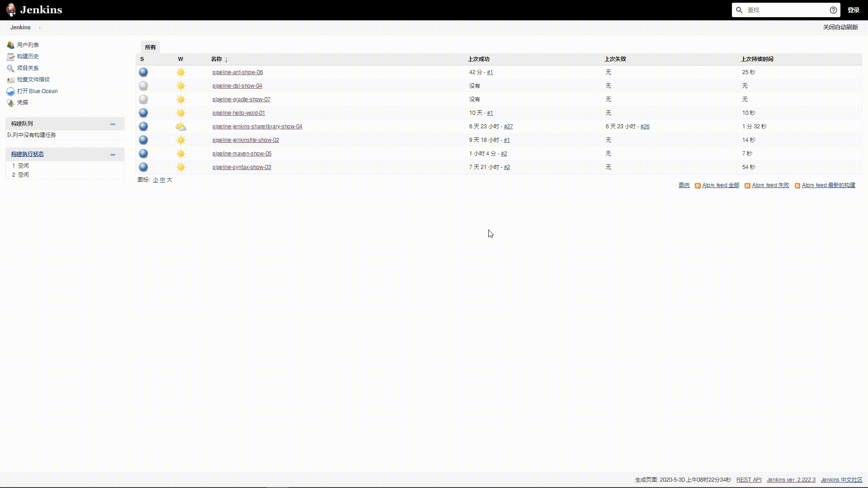Click the 查找 search input field
The height and width of the screenshot is (488, 868).
pyautogui.click(x=786, y=10)
